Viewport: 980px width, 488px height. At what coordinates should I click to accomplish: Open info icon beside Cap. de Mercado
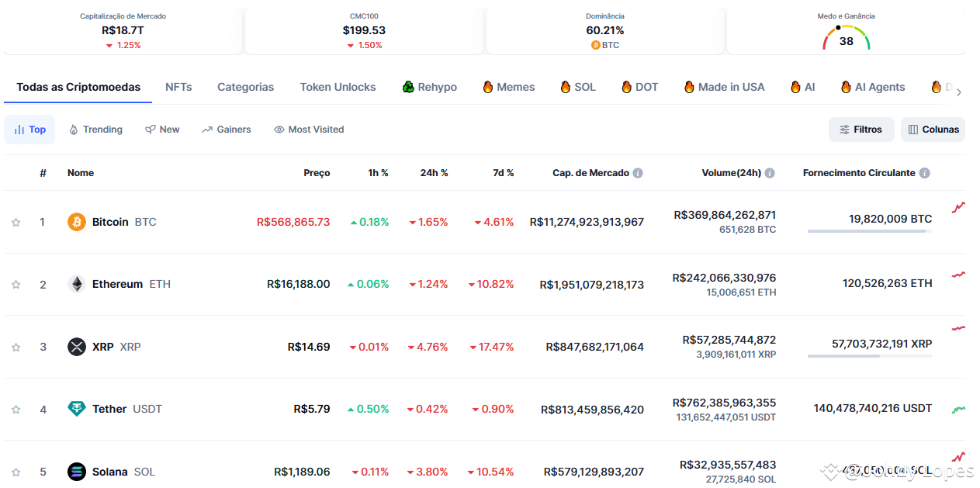[638, 173]
